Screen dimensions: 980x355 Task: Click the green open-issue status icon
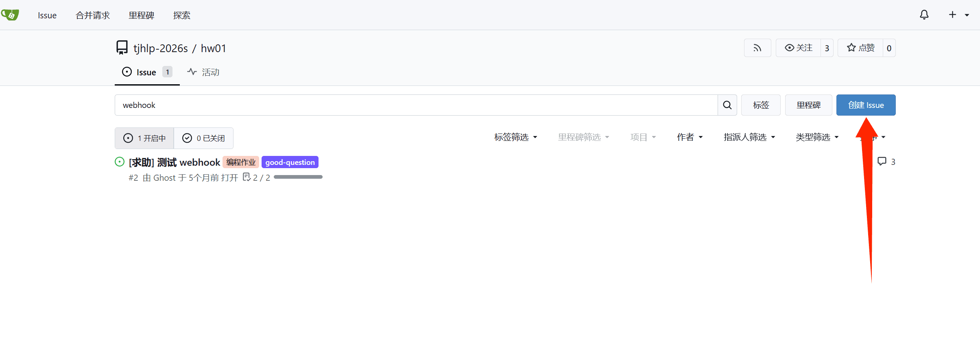[120, 162]
